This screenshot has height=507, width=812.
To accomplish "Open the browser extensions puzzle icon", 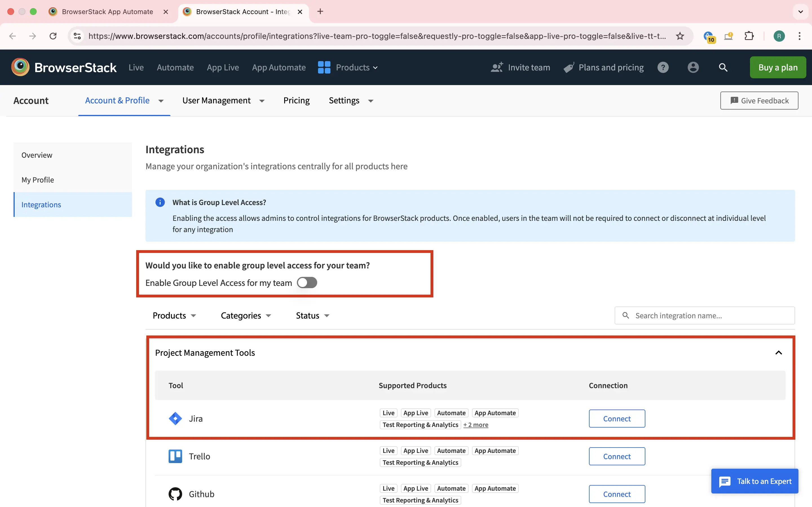I will pos(749,36).
